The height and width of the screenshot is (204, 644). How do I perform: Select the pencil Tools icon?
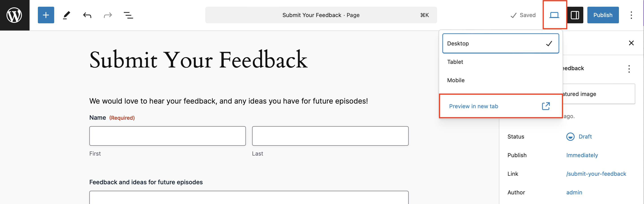coord(67,15)
